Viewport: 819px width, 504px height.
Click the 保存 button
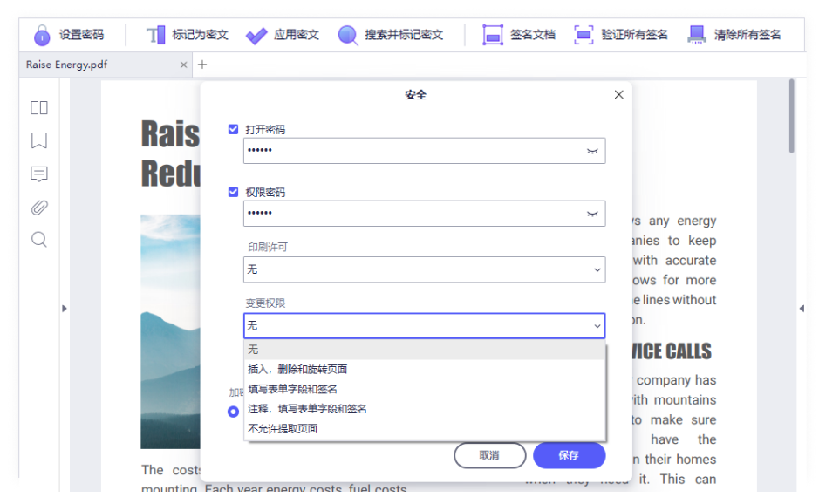click(569, 455)
